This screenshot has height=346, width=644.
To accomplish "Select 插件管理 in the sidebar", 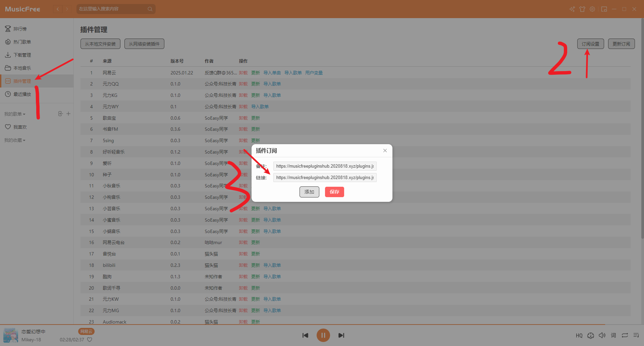I will point(37,81).
